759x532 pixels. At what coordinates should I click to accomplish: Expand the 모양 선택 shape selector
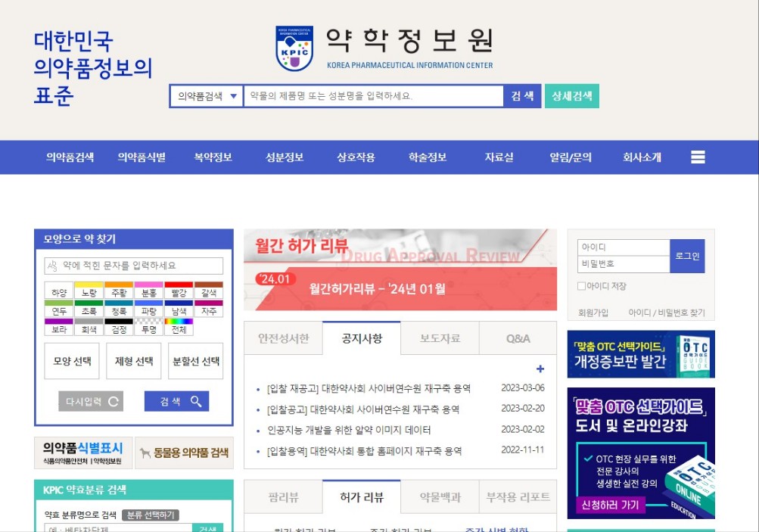point(72,361)
